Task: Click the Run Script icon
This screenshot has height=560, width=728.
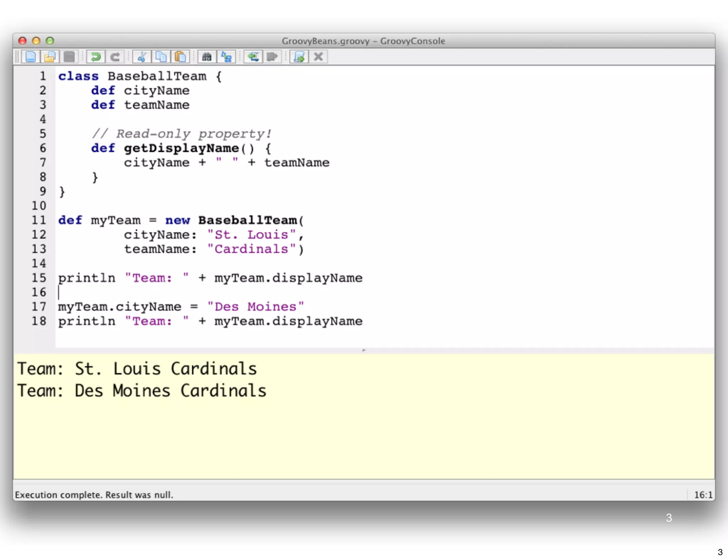Action: tap(299, 57)
